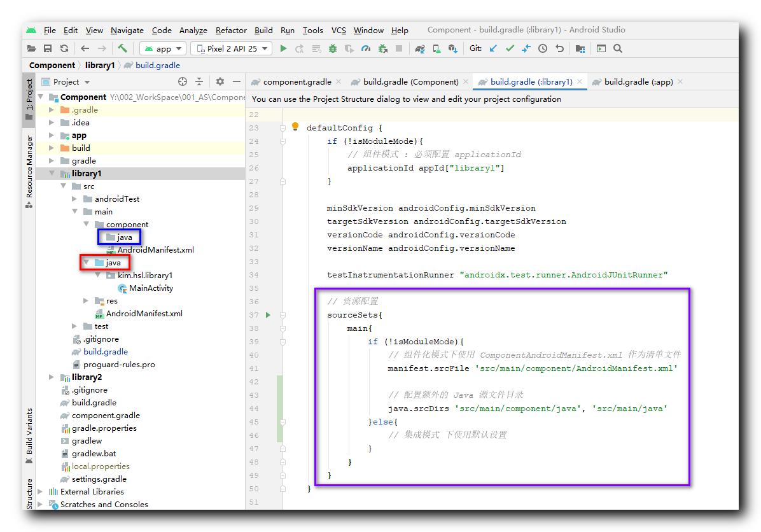Click the Debug bug icon
Viewport: 761px width, 532px height.
(x=333, y=48)
